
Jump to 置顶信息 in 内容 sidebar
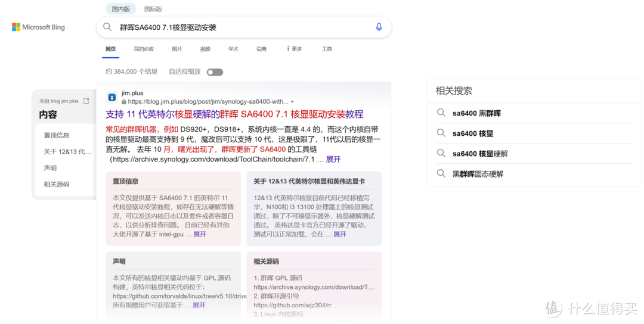57,135
